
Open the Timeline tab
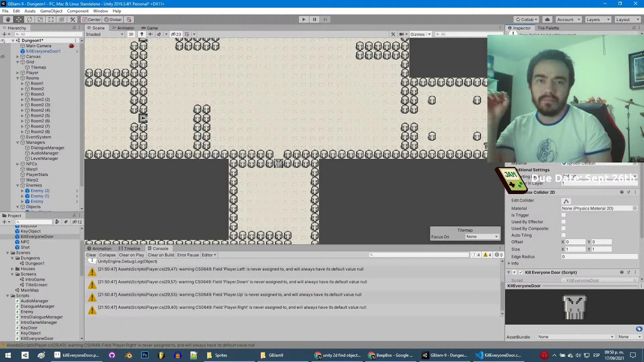click(129, 248)
